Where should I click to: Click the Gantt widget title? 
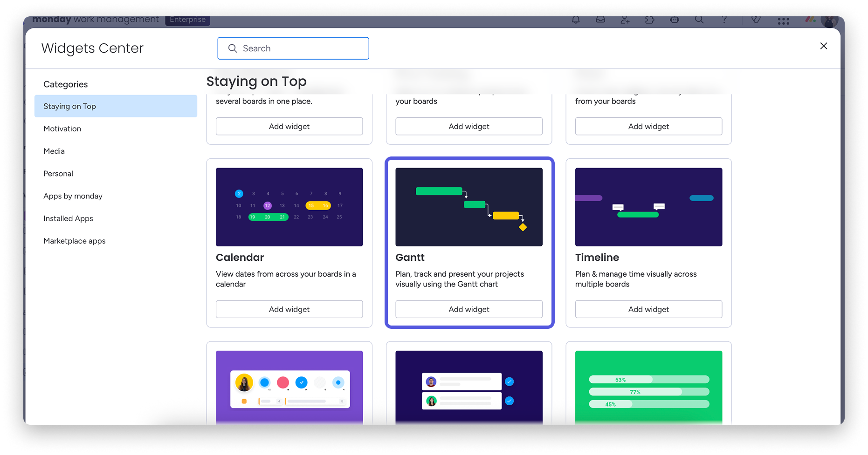410,258
